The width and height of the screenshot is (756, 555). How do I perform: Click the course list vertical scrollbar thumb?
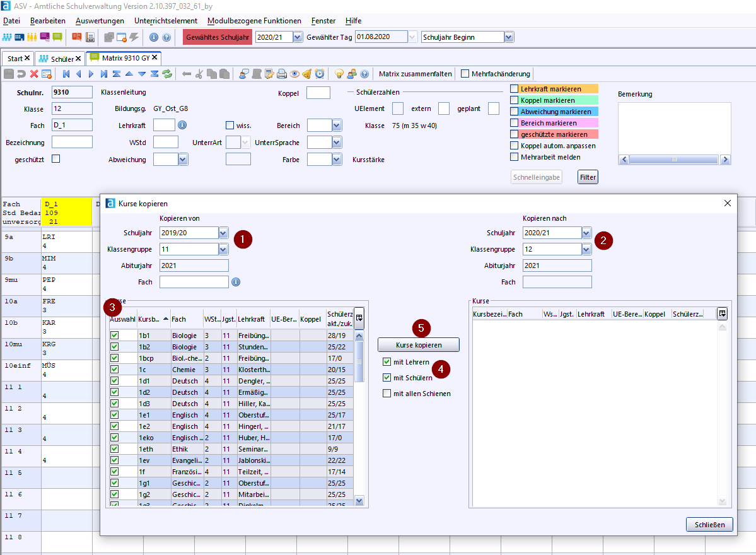click(359, 361)
